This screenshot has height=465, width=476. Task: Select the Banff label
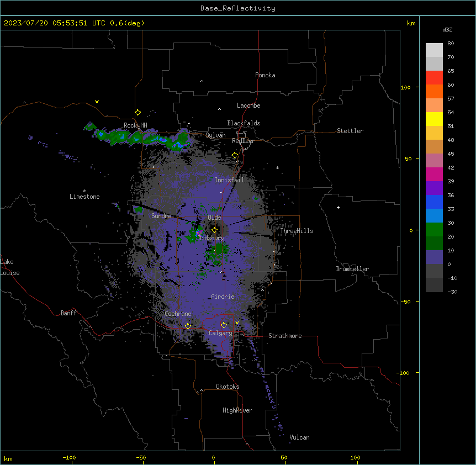pos(68,313)
